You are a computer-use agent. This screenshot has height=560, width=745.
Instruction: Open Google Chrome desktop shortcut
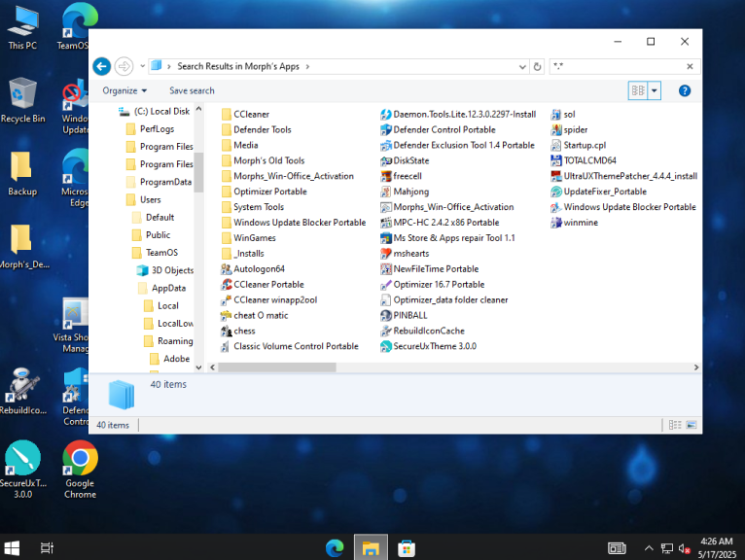pyautogui.click(x=81, y=470)
